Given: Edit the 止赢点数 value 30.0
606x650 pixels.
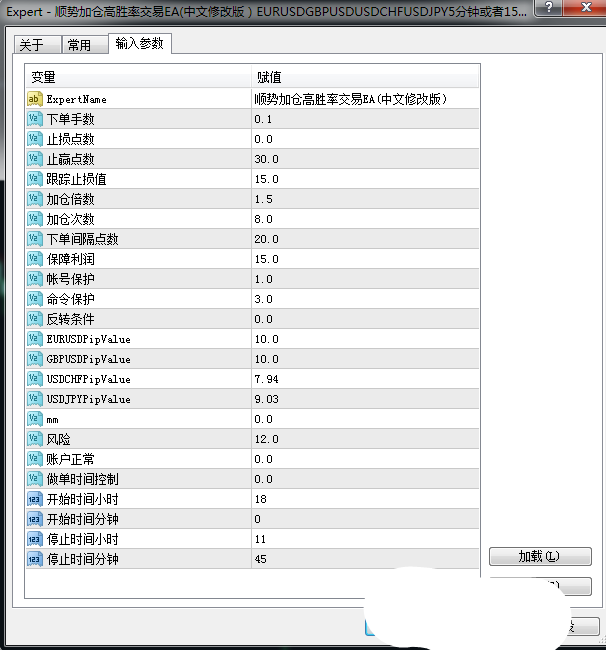Looking at the screenshot, I should click(365, 159).
